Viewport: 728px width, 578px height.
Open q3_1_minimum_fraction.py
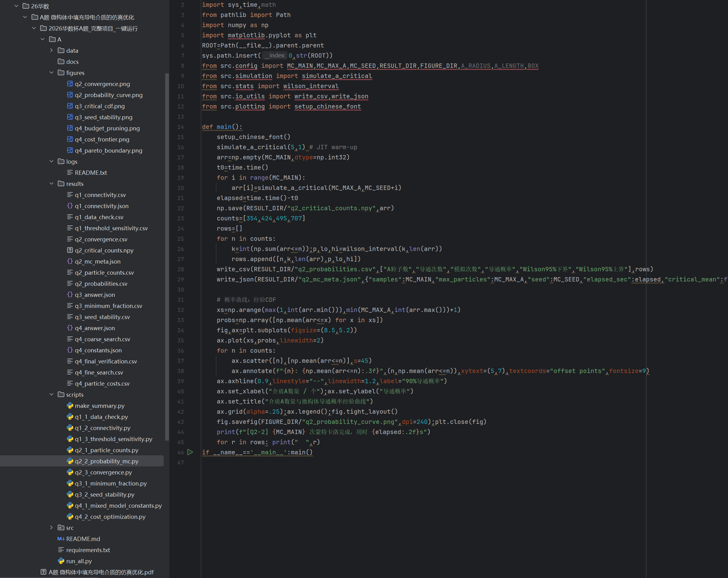[111, 483]
